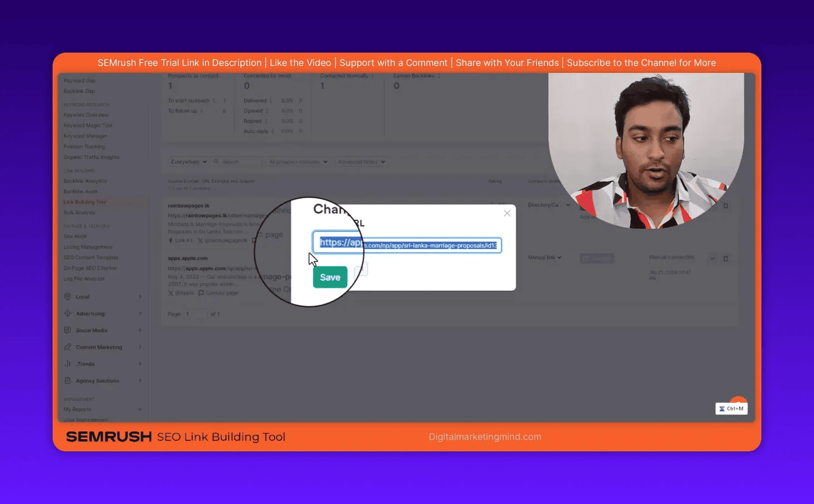Open the Advertising section icon
The image size is (814, 504).
68,313
